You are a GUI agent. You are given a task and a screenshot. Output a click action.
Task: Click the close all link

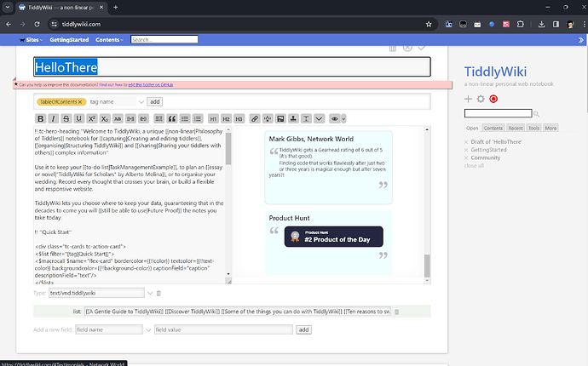pyautogui.click(x=474, y=166)
